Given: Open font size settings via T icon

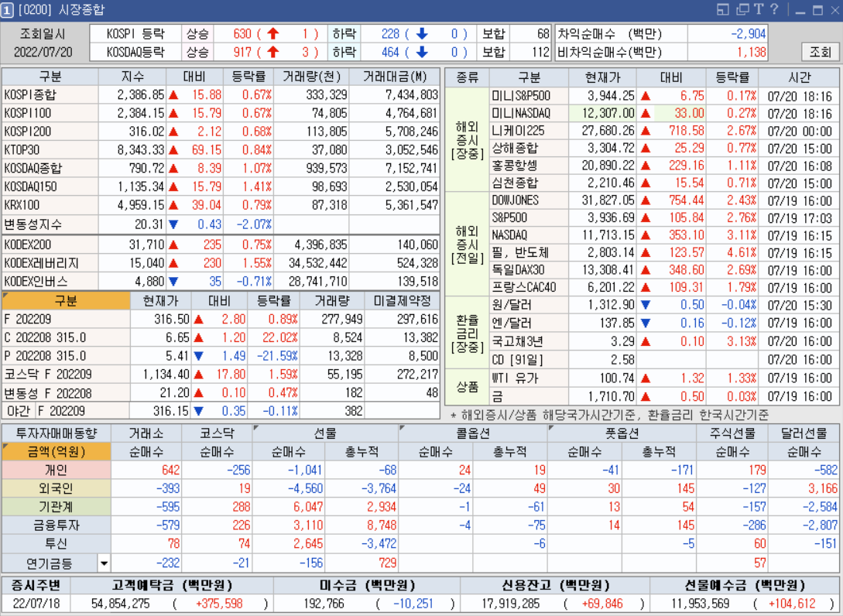Looking at the screenshot, I should (759, 9).
